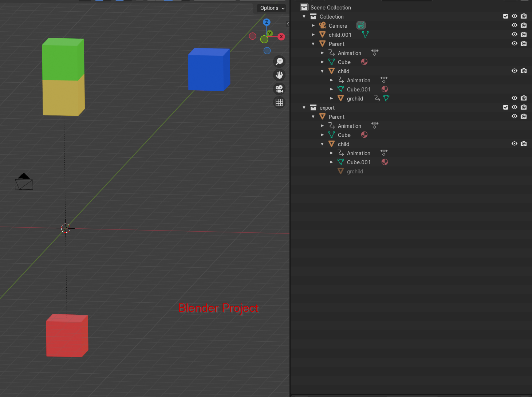This screenshot has width=532, height=397.
Task: Toggle camera view with the viewport camera icon
Action: (279, 89)
